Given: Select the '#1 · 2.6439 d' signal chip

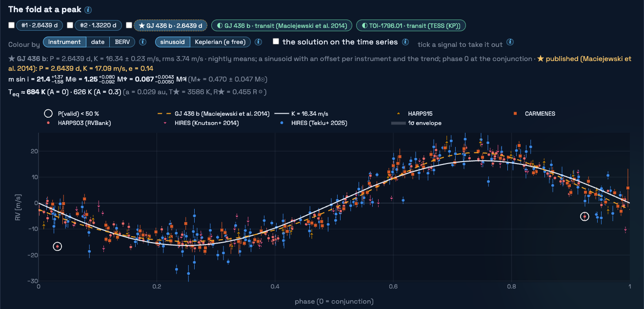Looking at the screenshot, I should point(40,25).
